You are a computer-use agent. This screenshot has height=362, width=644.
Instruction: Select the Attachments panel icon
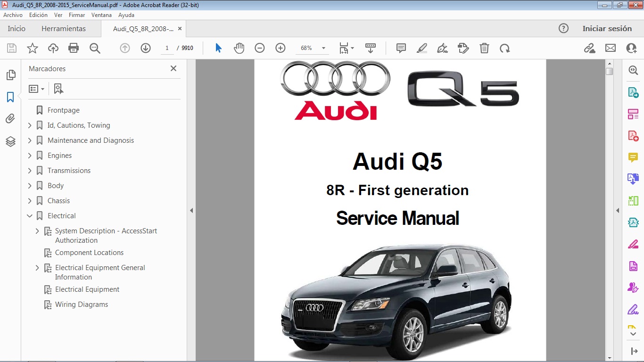[10, 119]
